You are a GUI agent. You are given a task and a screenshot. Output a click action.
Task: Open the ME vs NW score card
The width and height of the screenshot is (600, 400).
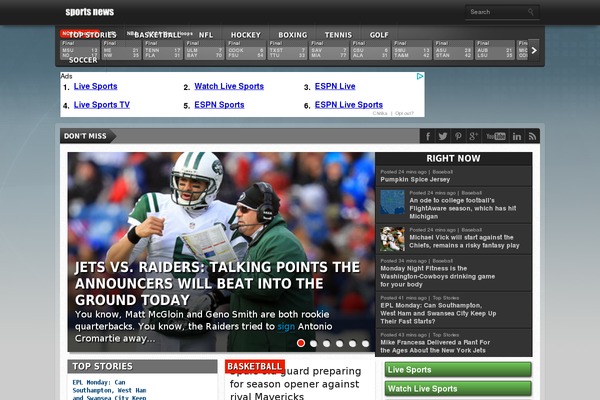(121, 50)
